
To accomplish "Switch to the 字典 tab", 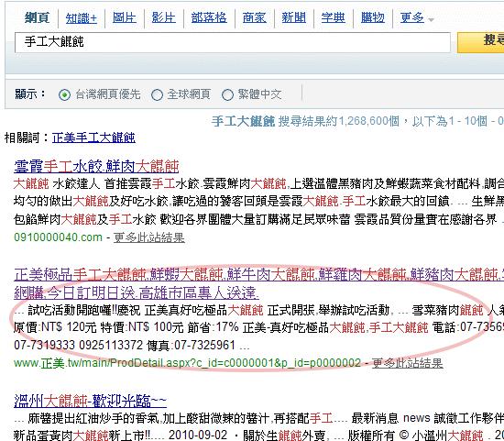I will pos(334,17).
